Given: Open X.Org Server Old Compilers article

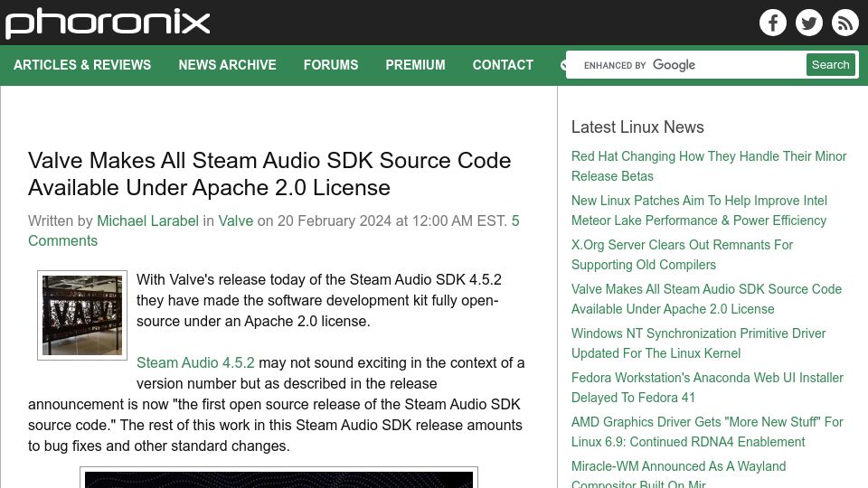Looking at the screenshot, I should pyautogui.click(x=682, y=255).
